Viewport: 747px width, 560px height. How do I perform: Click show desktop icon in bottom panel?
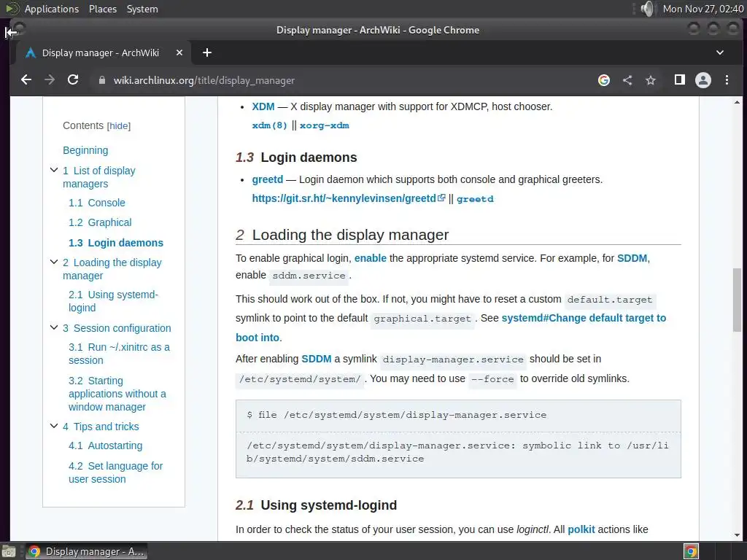(x=9, y=551)
